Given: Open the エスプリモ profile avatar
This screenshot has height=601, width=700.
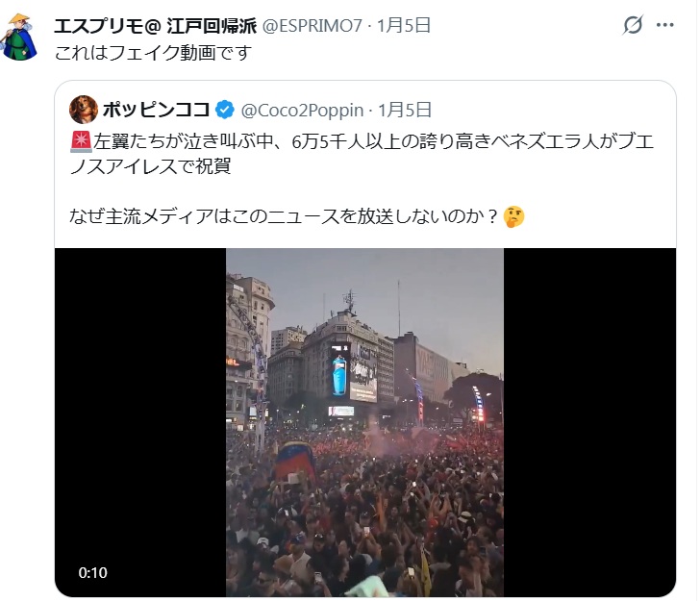Looking at the screenshot, I should click(19, 37).
